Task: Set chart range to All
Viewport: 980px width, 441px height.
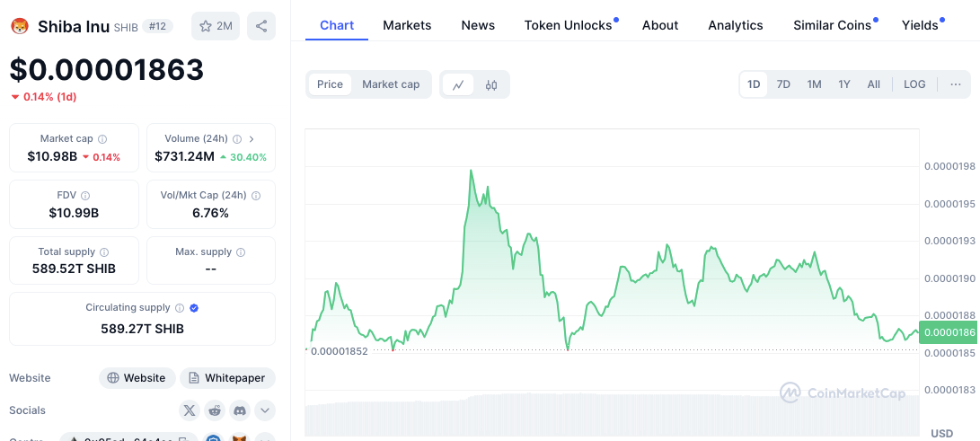Action: pyautogui.click(x=874, y=84)
